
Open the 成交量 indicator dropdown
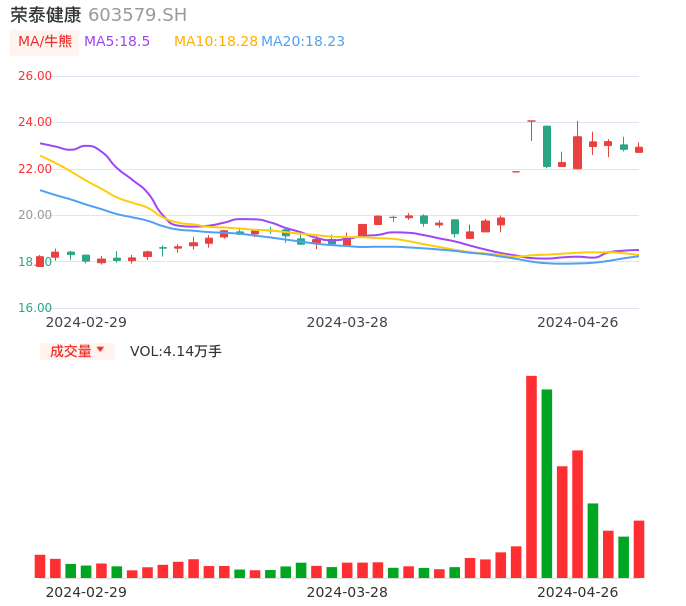(77, 351)
